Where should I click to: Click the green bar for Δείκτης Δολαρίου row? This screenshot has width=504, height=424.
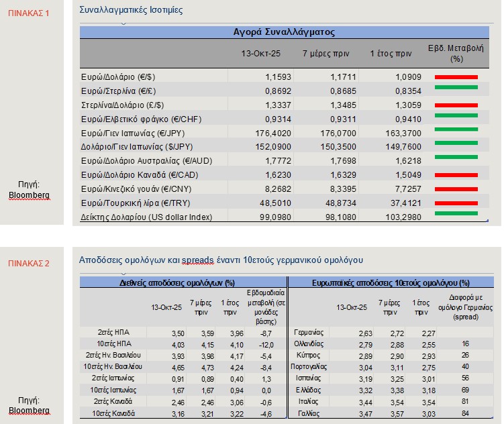coord(456,214)
